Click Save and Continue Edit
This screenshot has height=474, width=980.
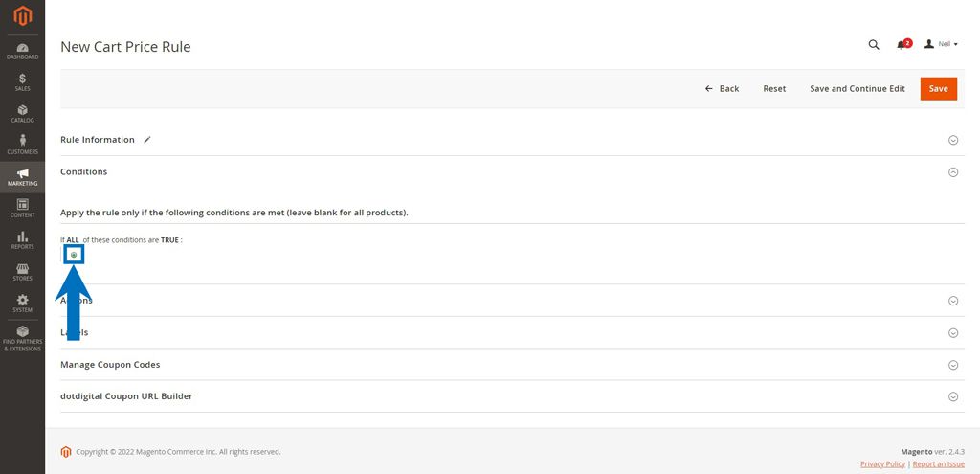click(x=857, y=89)
